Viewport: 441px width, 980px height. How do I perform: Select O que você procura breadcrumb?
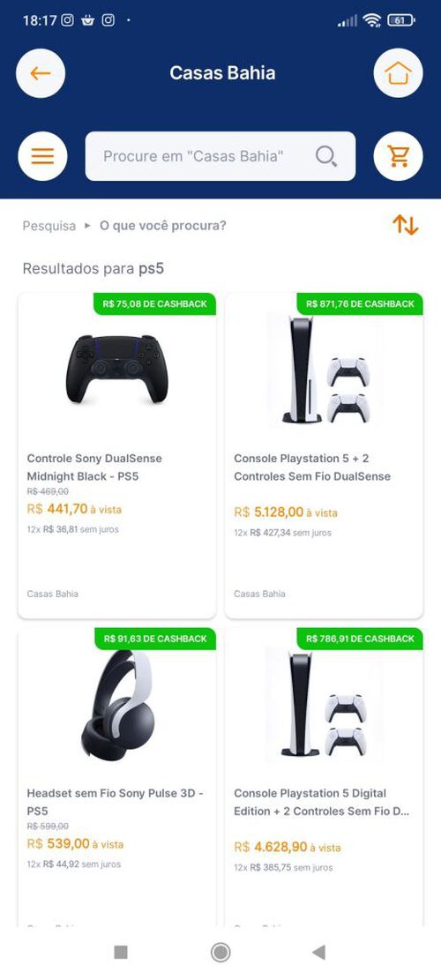pos(163,226)
